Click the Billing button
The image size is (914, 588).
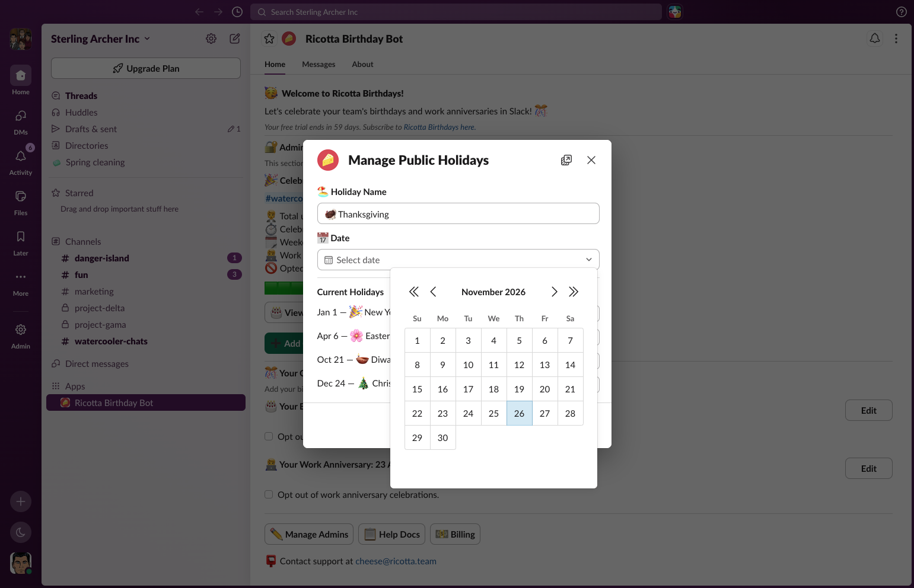(456, 534)
